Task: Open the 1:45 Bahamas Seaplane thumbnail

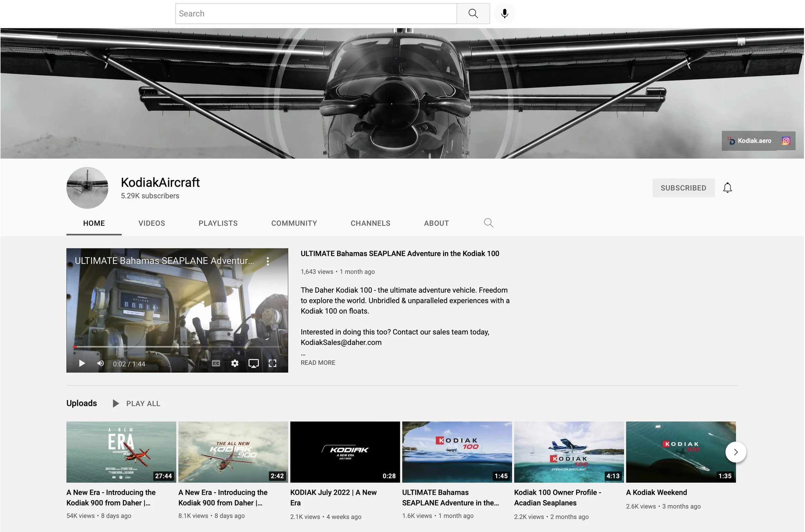Action: (x=457, y=452)
